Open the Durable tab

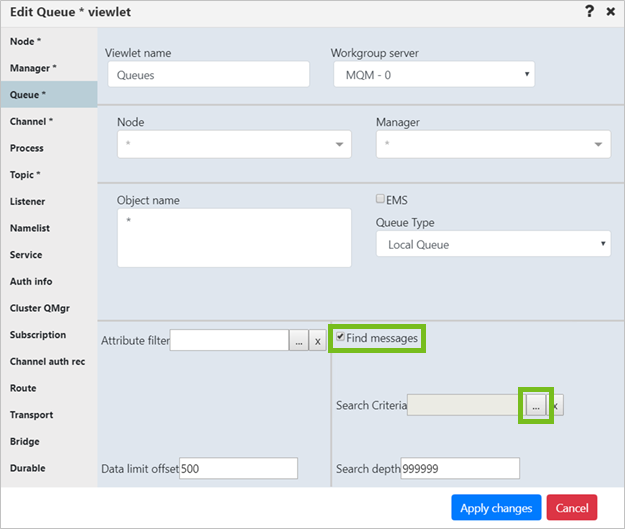click(x=49, y=469)
